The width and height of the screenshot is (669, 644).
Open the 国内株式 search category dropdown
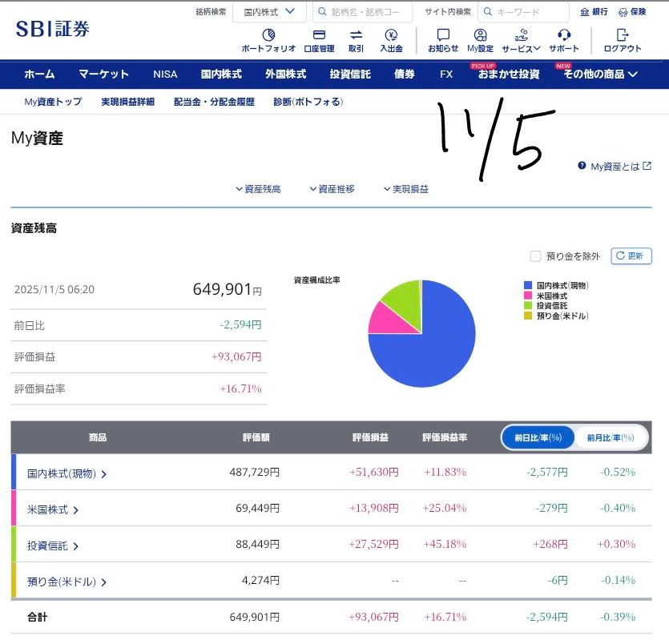point(269,12)
